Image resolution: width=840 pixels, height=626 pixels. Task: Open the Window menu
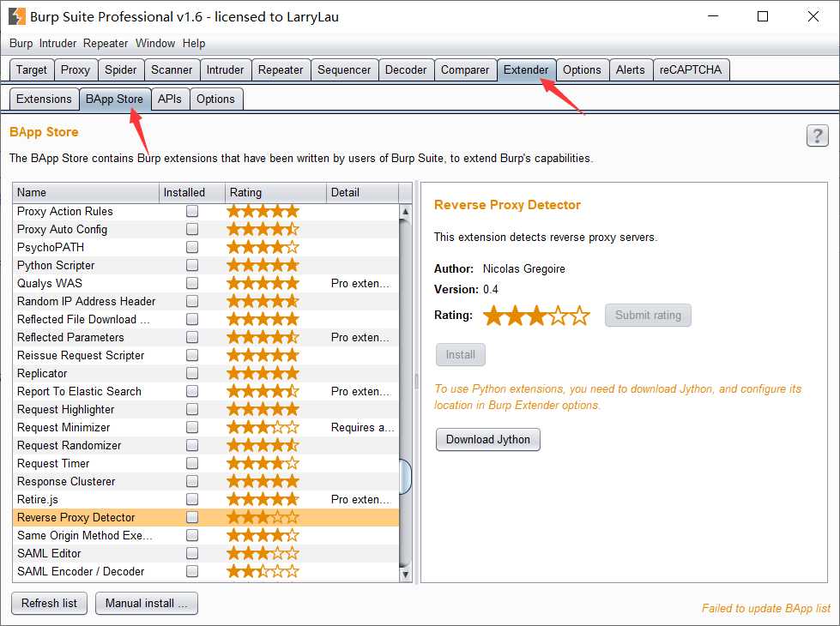click(155, 44)
